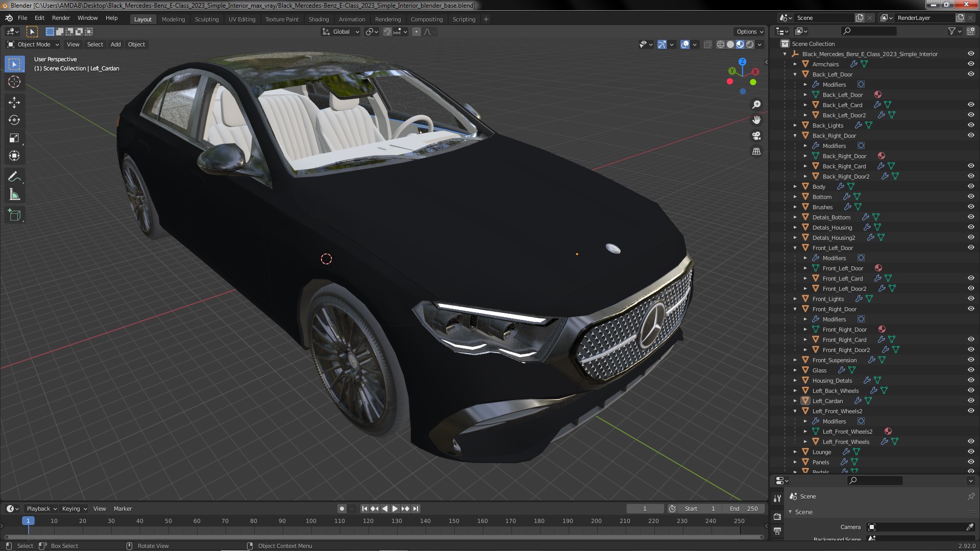Open the Marker menu in timeline
This screenshot has height=551, width=980.
pos(122,509)
